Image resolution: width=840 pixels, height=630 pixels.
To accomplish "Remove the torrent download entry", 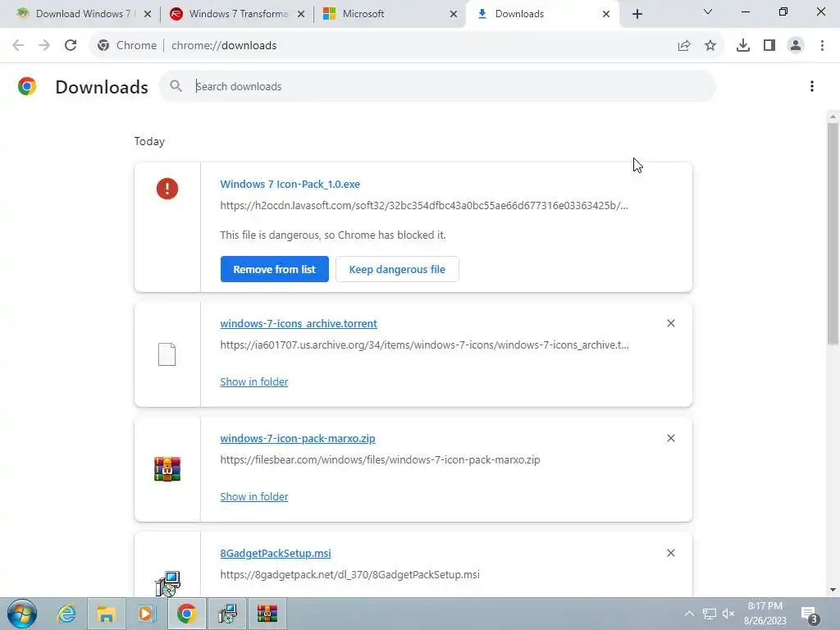I will click(x=671, y=323).
